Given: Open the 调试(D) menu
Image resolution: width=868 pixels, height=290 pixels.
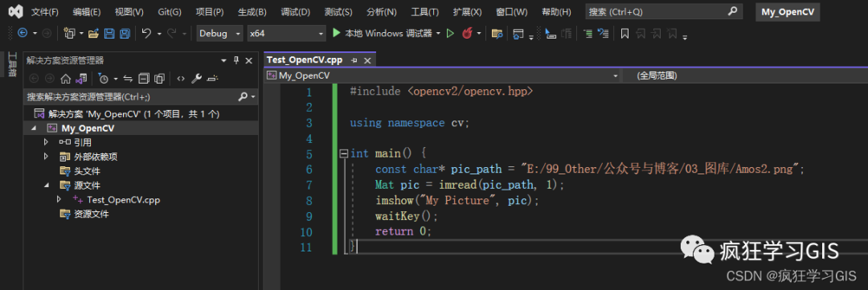Looking at the screenshot, I should coord(295,11).
